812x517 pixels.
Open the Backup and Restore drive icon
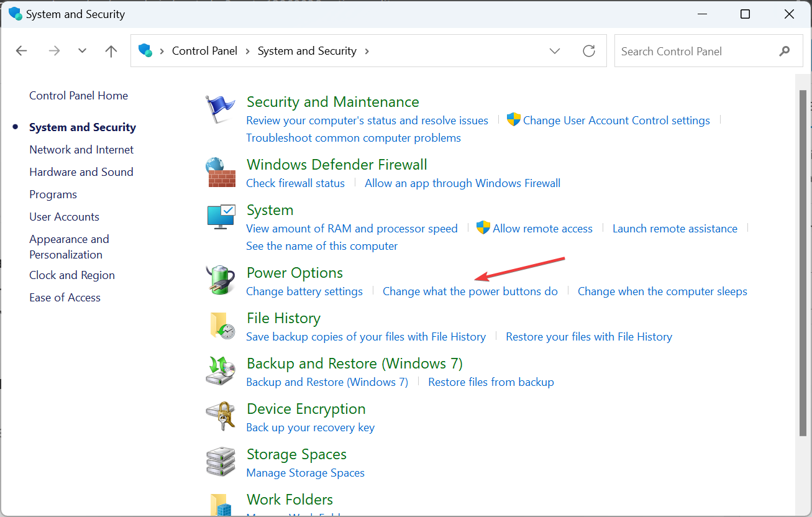tap(221, 371)
